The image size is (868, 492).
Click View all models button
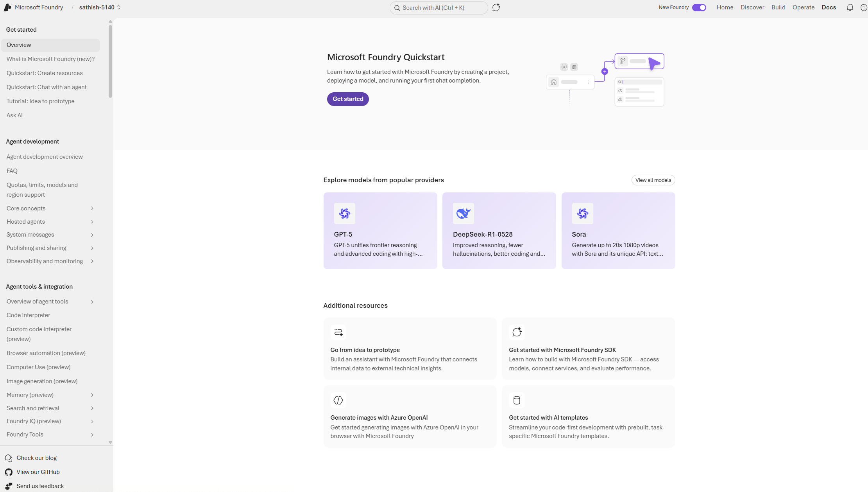(653, 180)
